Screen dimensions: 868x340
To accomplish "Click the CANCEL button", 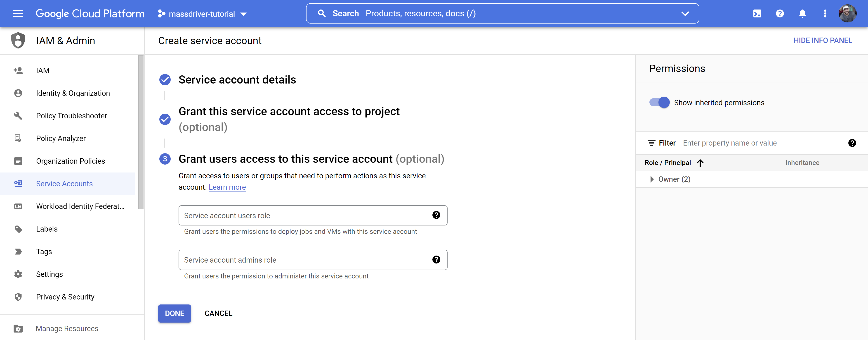I will pos(218,313).
